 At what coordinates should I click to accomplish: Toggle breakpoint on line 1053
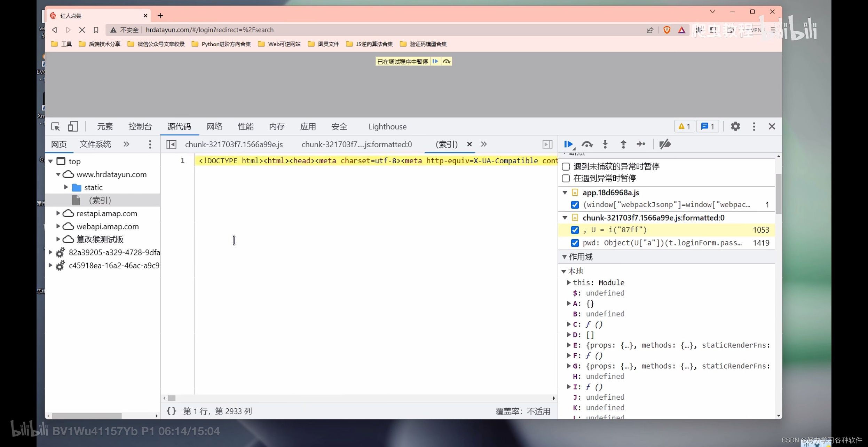coord(575,230)
